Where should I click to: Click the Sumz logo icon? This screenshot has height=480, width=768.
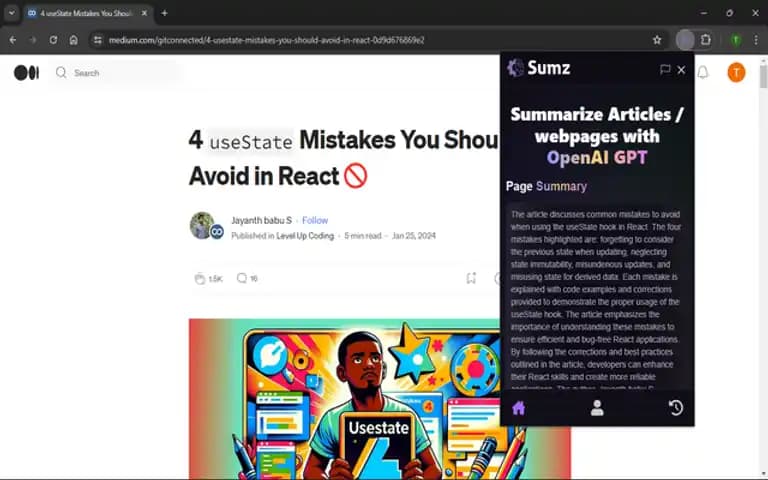point(515,68)
